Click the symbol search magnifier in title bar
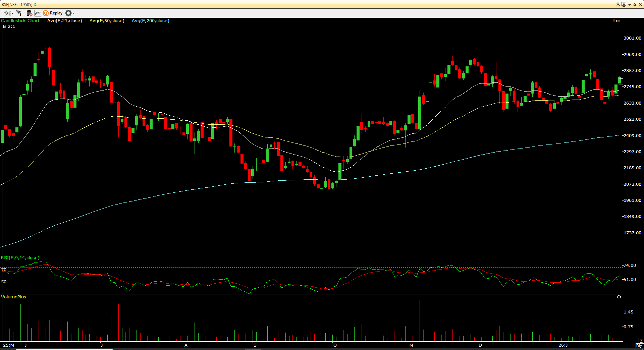Screen dimensions: 644x350 pyautogui.click(x=618, y=4)
